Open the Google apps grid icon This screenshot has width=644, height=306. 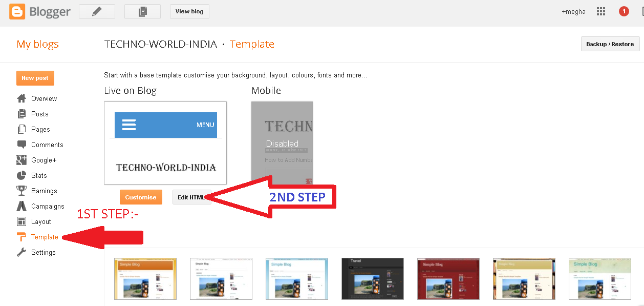(x=601, y=11)
